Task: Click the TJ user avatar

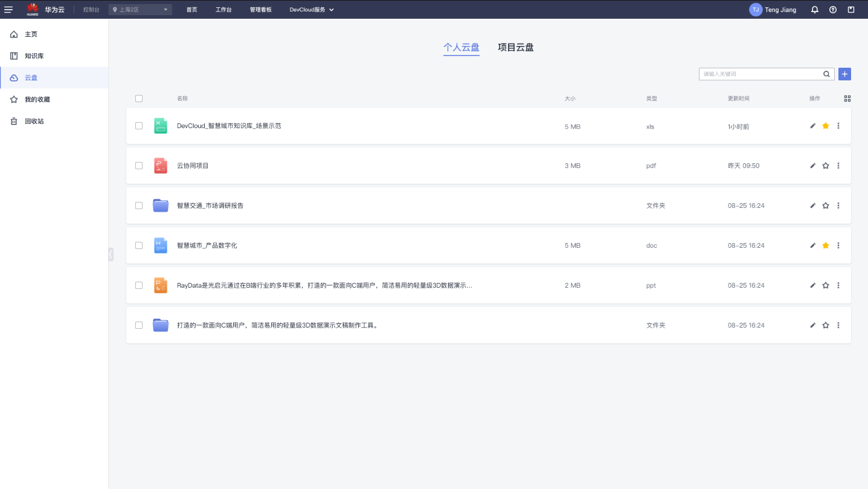Action: tap(756, 10)
